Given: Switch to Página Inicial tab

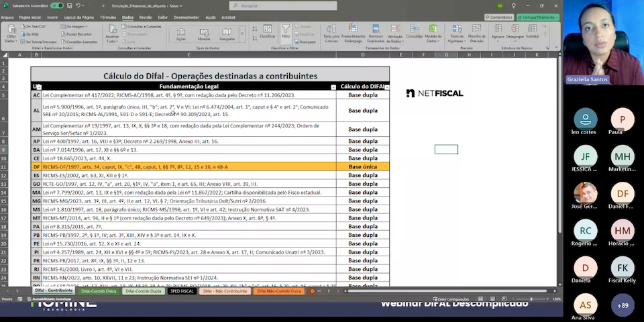Looking at the screenshot, I should (x=30, y=17).
